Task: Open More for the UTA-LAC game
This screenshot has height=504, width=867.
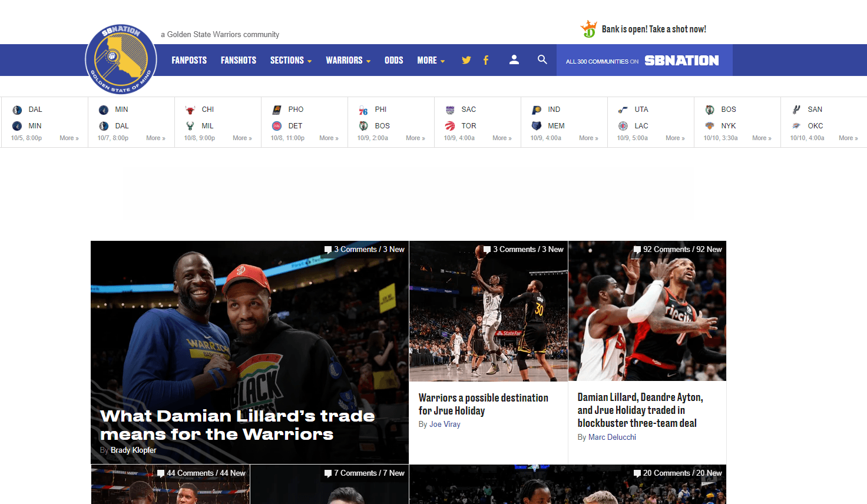Action: click(675, 138)
